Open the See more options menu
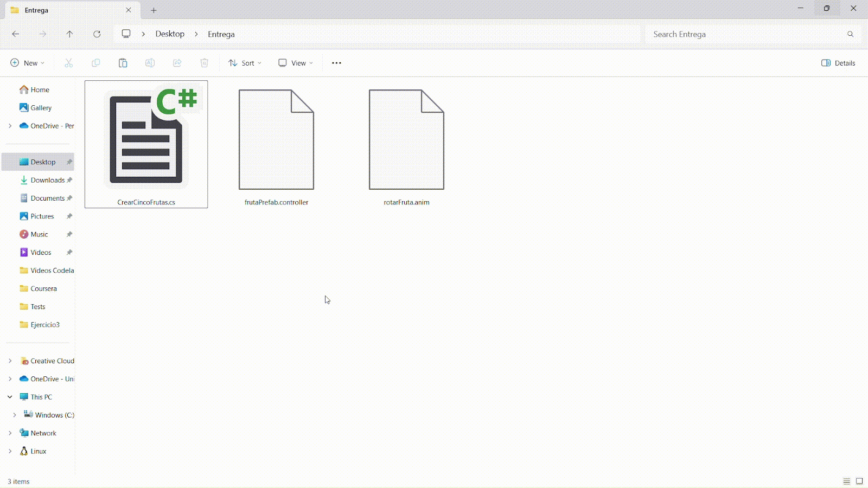The image size is (868, 488). tap(336, 63)
